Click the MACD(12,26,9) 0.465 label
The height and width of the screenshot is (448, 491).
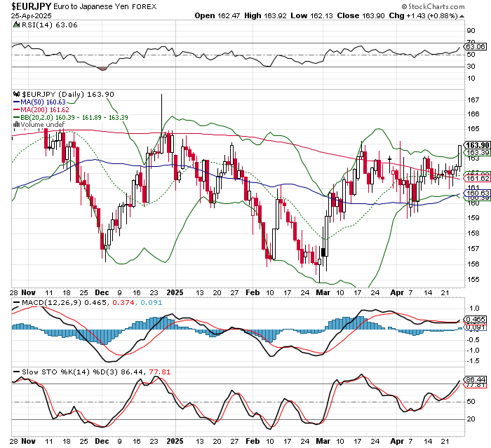(64, 303)
